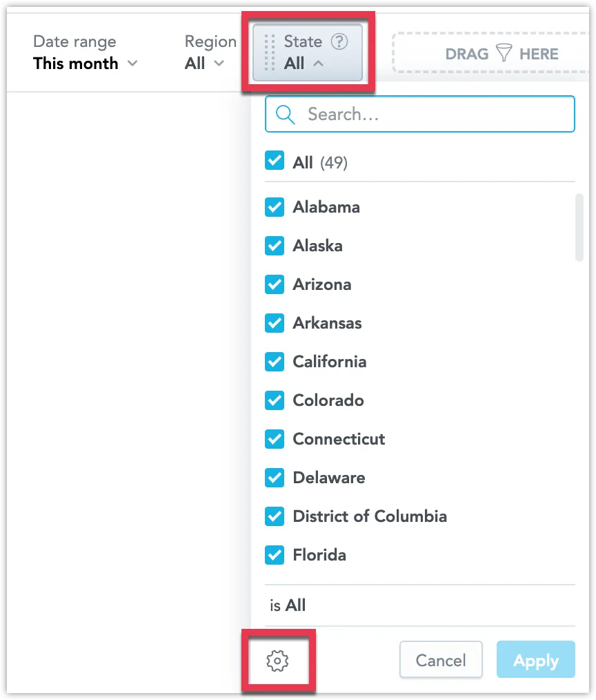Viewport: 596px width, 700px height.
Task: Deselect Florida from the state list
Action: (275, 554)
